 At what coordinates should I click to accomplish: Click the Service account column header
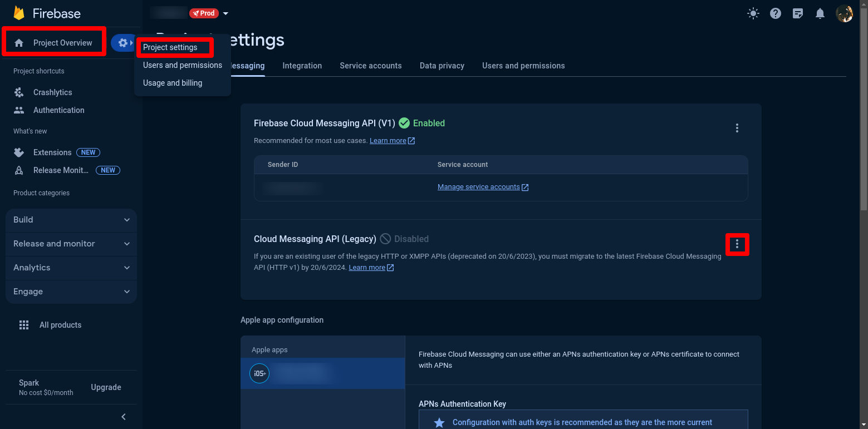(463, 165)
